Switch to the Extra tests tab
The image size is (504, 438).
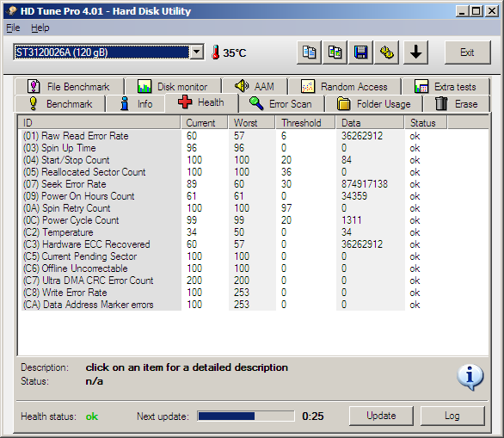click(x=446, y=87)
